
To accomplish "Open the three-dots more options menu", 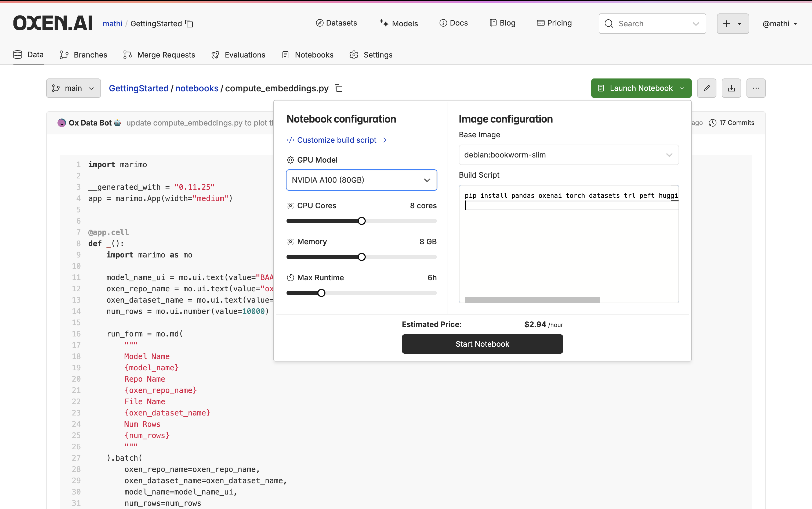I will (x=756, y=88).
